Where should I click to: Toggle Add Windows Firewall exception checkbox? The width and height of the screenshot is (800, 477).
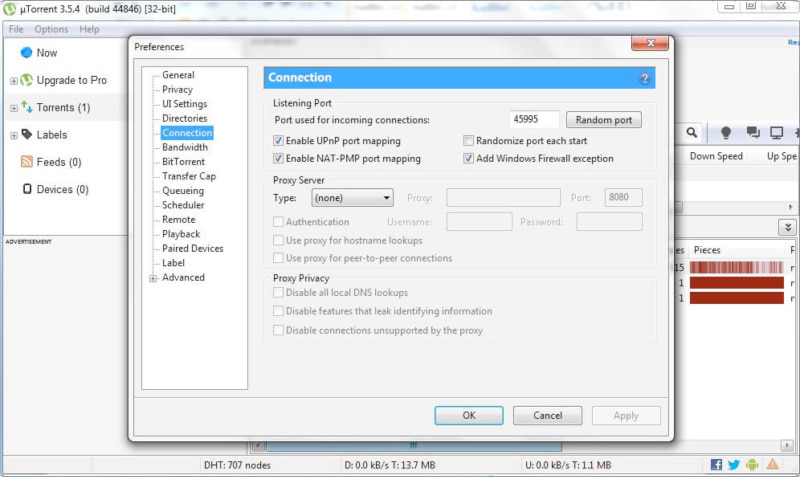[468, 158]
